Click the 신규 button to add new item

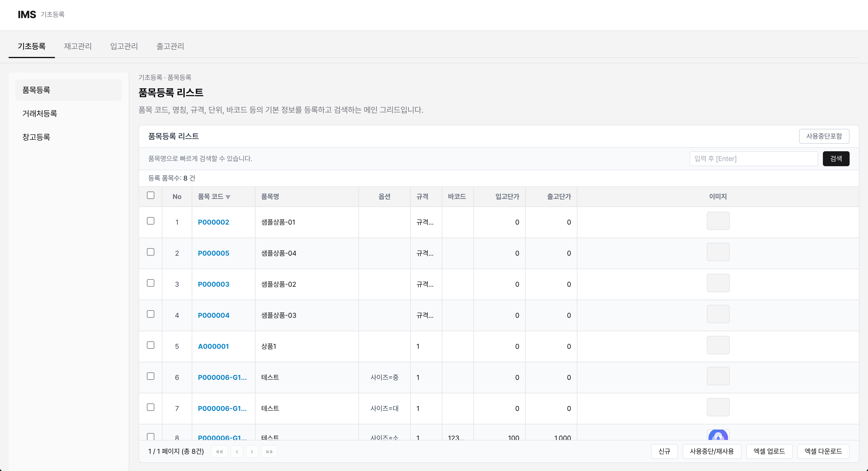[x=664, y=451]
